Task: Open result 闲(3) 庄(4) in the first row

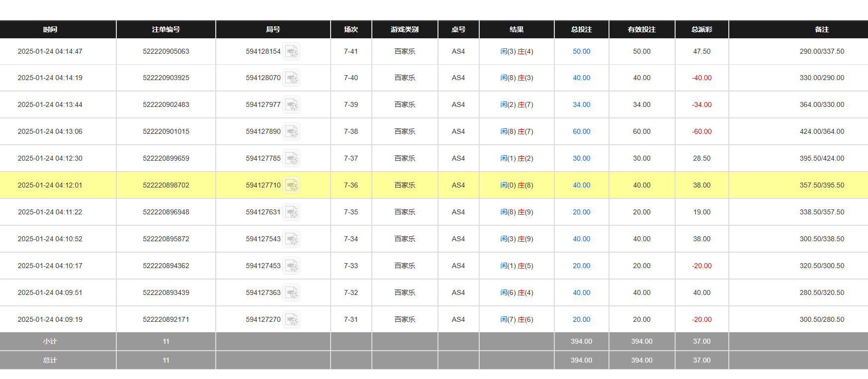Action: (x=517, y=51)
